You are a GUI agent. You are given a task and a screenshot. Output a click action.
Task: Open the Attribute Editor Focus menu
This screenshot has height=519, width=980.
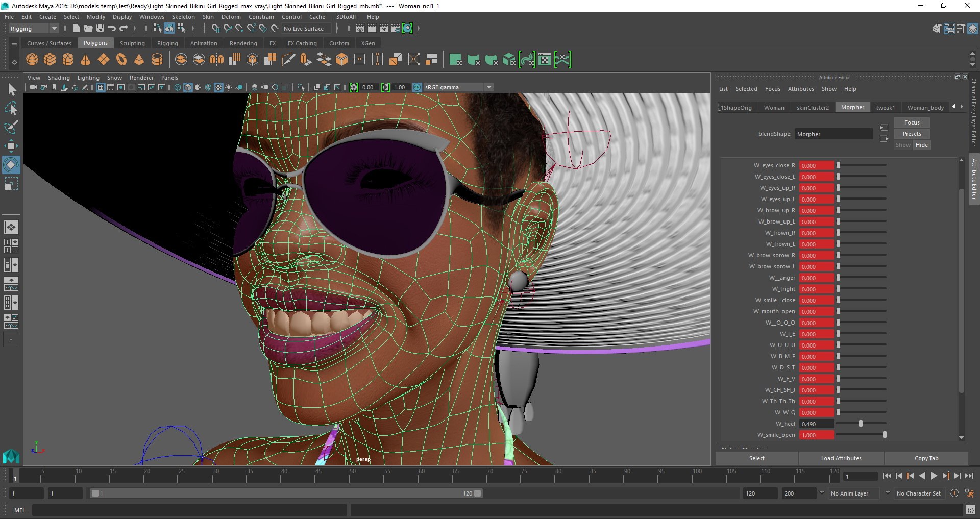(772, 89)
